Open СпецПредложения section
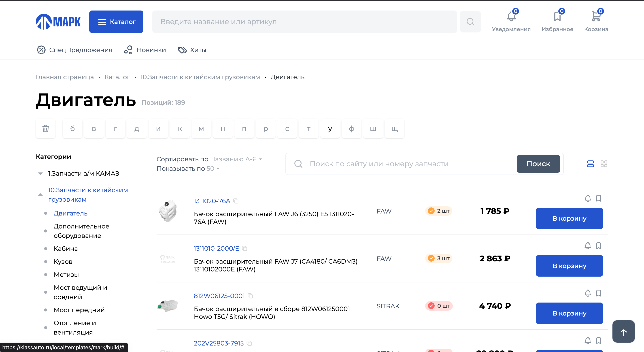644x352 pixels. point(74,50)
